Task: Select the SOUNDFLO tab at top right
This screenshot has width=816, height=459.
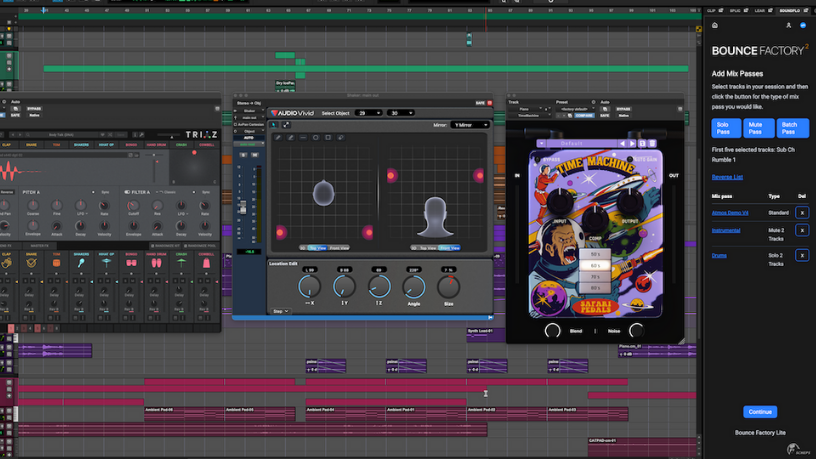Action: (791, 10)
